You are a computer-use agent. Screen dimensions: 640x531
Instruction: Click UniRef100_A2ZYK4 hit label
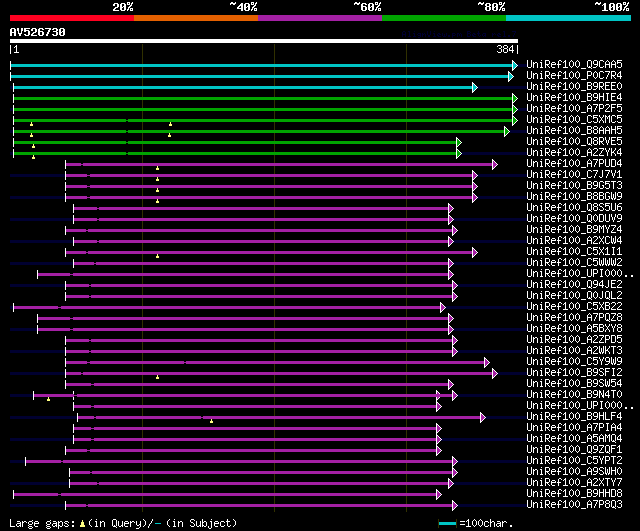(x=574, y=153)
